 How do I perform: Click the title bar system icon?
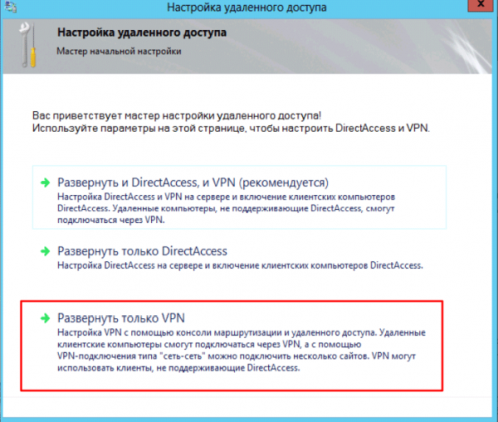(11, 7)
